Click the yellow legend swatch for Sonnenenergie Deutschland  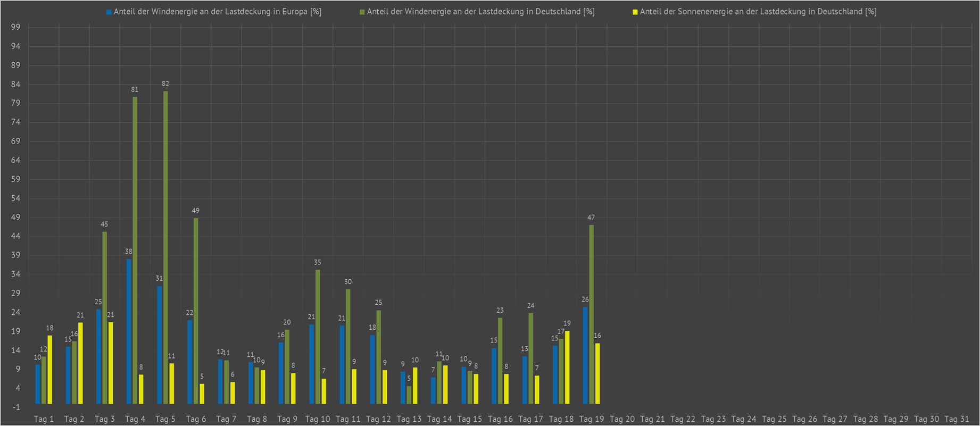tap(635, 12)
